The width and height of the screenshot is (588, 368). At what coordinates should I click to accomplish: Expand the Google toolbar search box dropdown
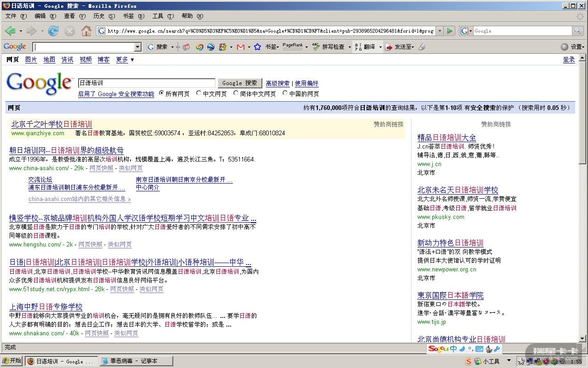[138, 47]
